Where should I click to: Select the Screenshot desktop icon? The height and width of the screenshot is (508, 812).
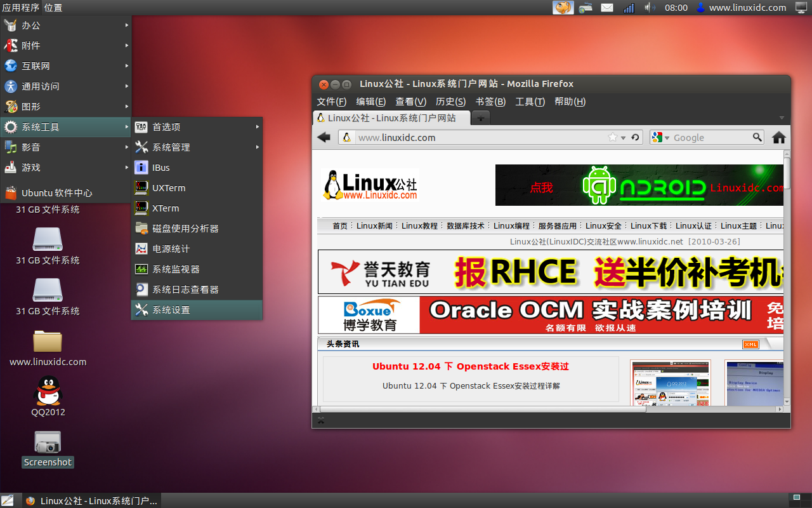(48, 443)
